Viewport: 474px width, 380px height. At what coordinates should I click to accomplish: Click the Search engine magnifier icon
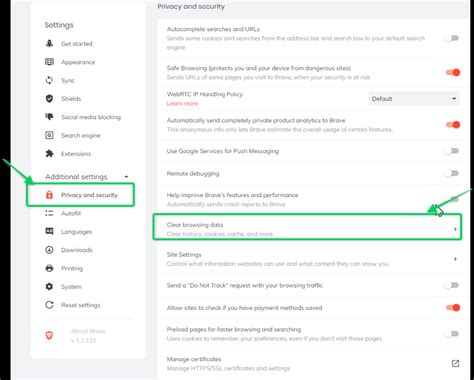tap(49, 135)
